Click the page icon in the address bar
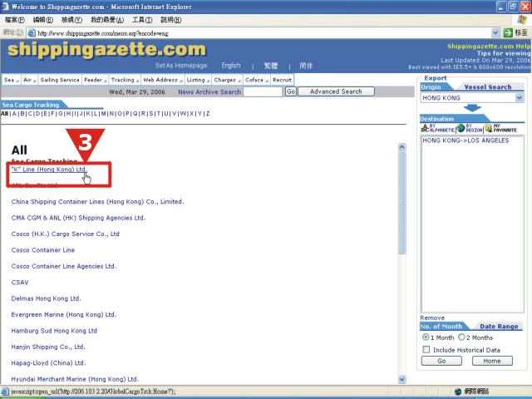The width and height of the screenshot is (532, 399). click(32, 33)
